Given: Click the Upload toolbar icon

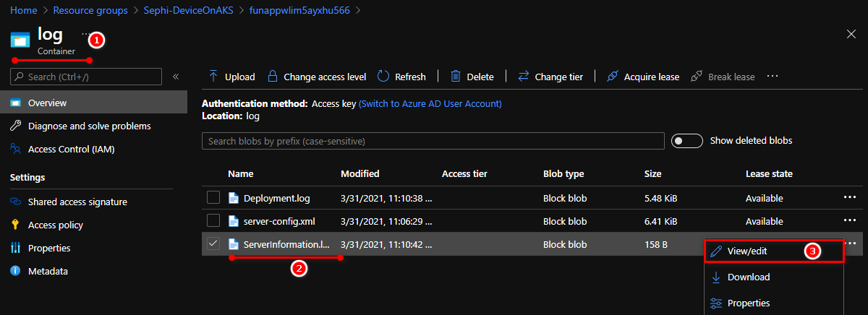Looking at the screenshot, I should click(x=213, y=77).
